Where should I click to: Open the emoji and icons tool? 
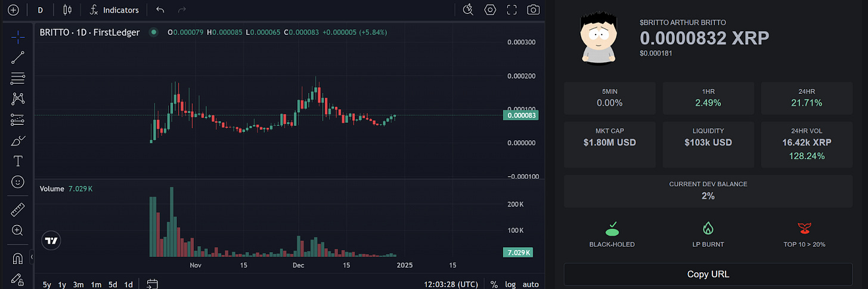[18, 182]
